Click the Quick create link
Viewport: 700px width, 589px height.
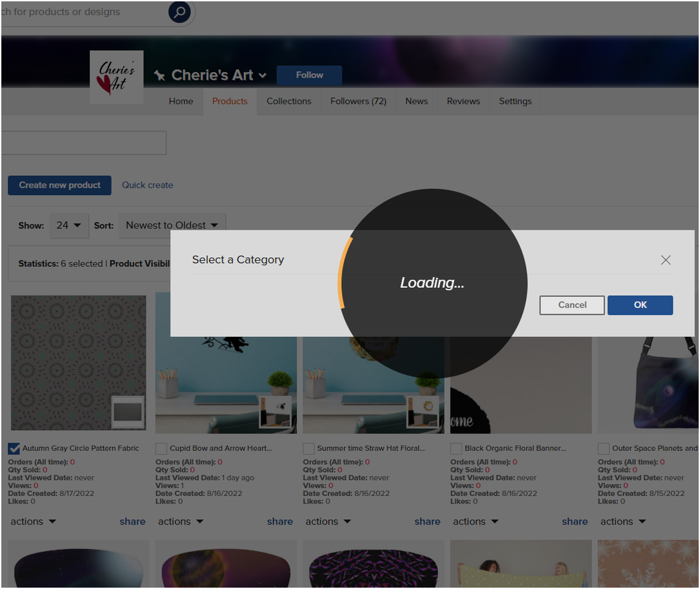(147, 185)
